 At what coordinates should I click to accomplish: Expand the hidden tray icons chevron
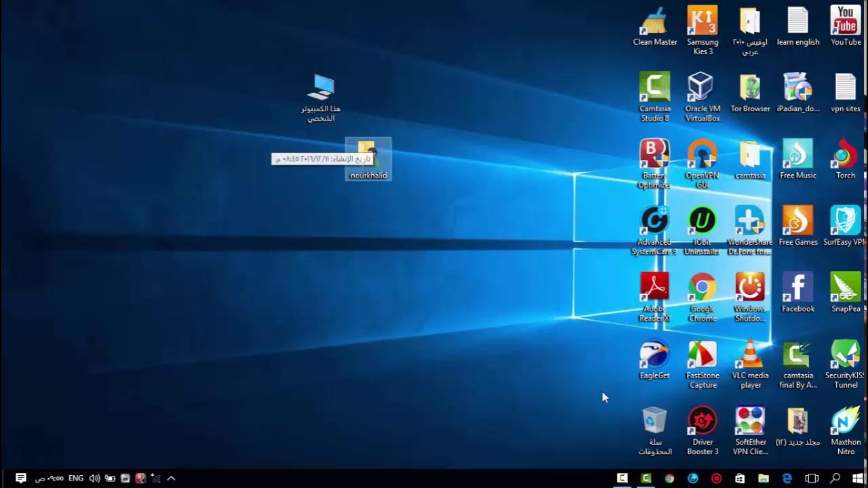coord(171,479)
